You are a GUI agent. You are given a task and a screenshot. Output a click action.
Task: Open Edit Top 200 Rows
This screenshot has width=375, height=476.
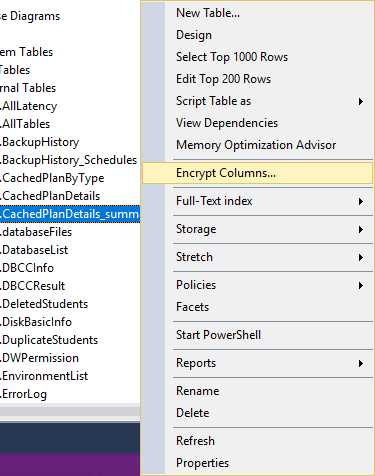(x=223, y=79)
